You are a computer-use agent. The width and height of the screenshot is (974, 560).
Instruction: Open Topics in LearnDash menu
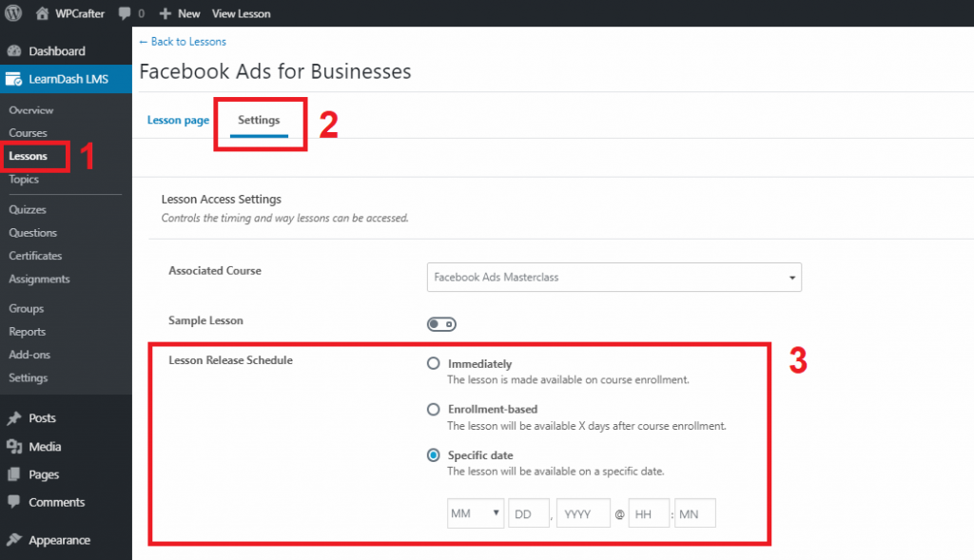pos(24,180)
